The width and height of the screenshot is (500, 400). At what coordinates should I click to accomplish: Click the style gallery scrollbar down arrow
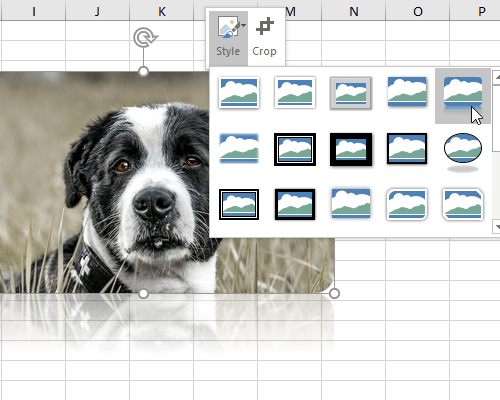coord(497,227)
